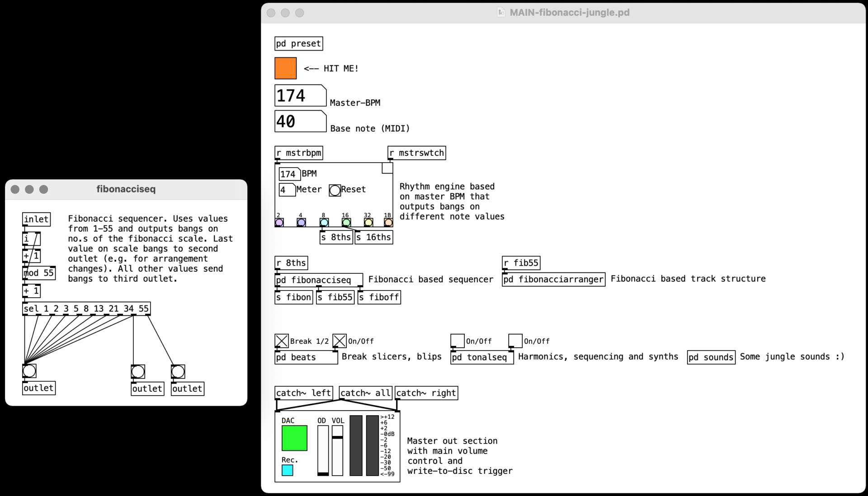Click the bang labeled 4 in rhythm engine

click(x=301, y=222)
